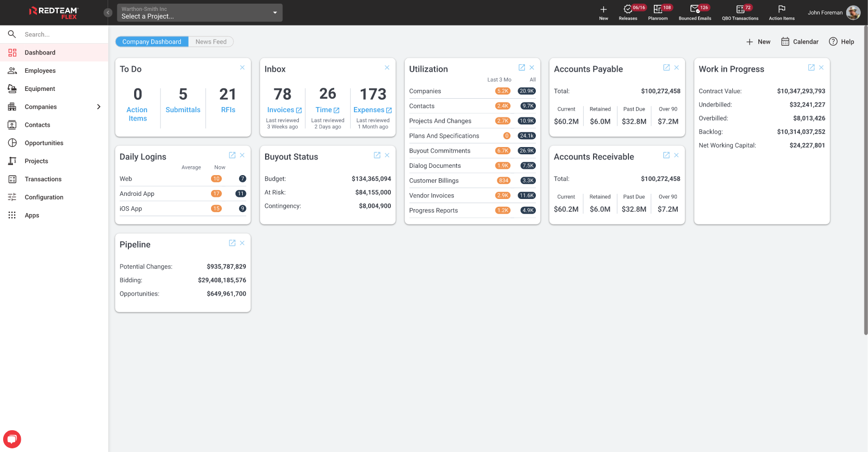868x452 pixels.
Task: Switch to Company Dashboard view
Action: (x=152, y=42)
